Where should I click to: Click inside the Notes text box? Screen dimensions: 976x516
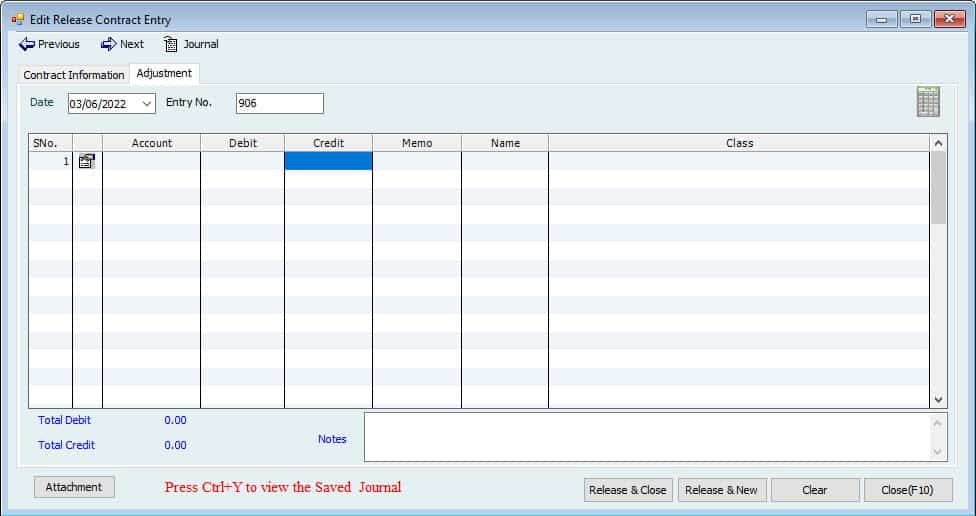click(647, 437)
